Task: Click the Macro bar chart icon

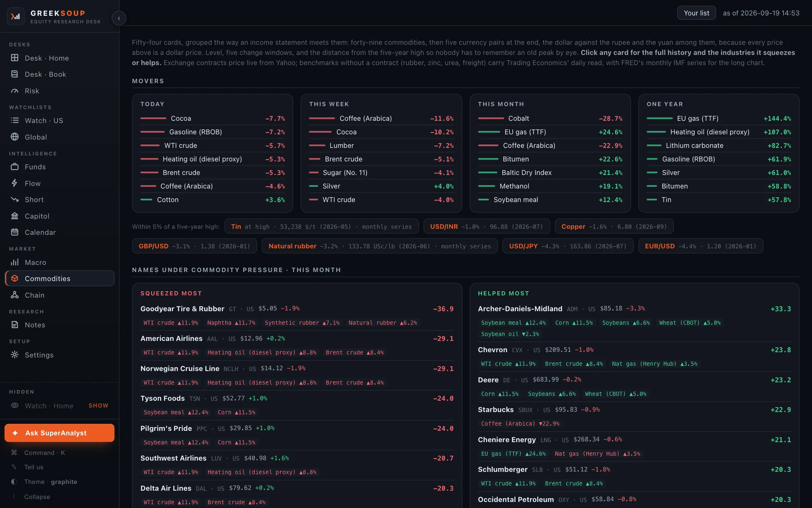Action: tap(15, 262)
